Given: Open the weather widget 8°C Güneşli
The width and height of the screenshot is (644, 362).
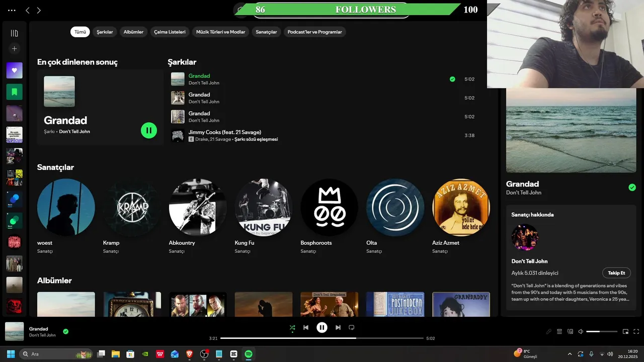Looking at the screenshot, I should (x=525, y=354).
